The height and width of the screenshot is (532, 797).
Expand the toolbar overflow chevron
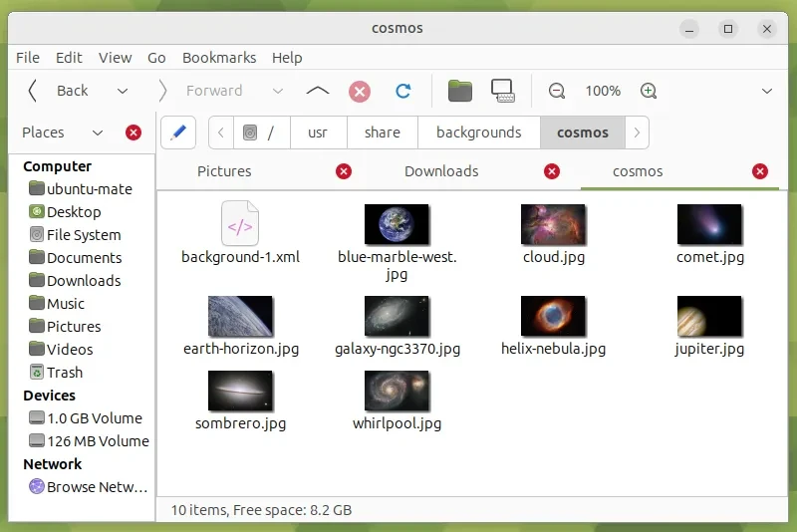[x=767, y=91]
